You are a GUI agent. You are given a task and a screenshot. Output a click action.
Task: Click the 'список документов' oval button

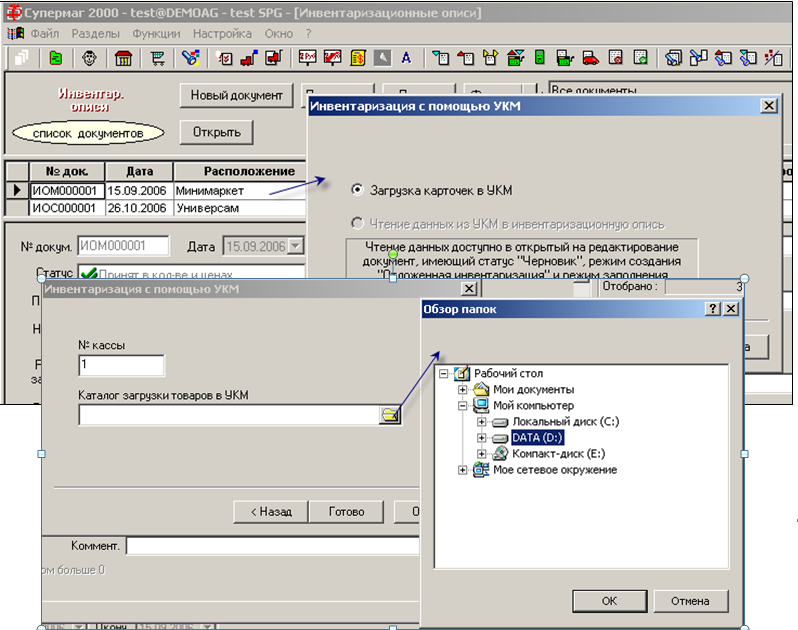point(88,133)
